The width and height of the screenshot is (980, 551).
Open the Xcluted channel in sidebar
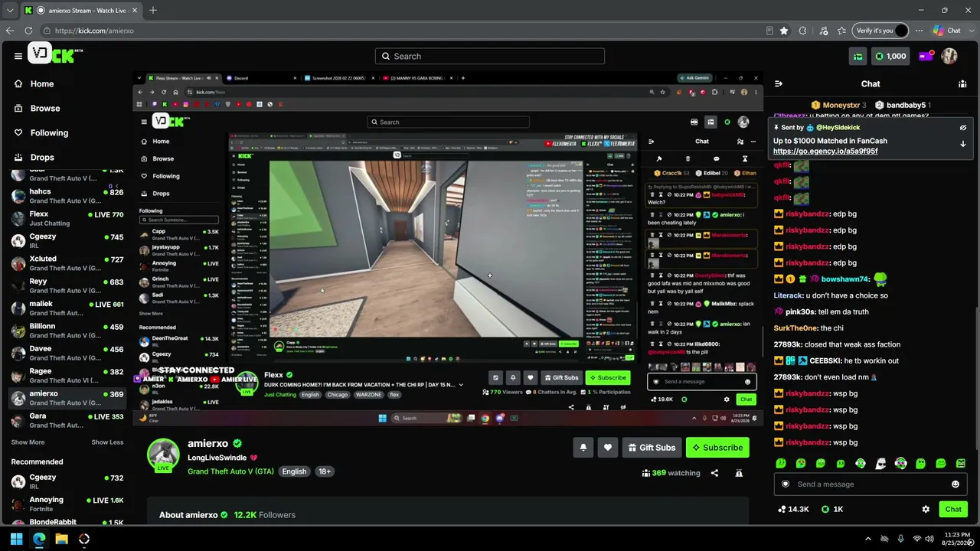(67, 263)
